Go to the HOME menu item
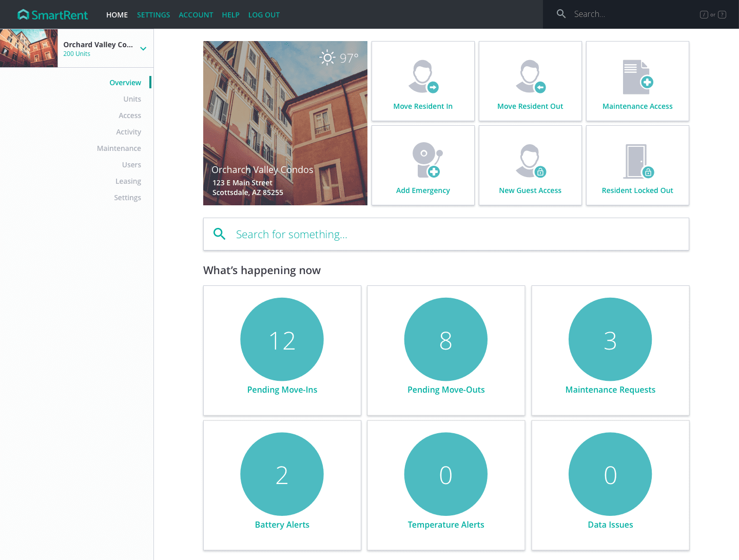Screen dimensions: 739x560 pyautogui.click(x=117, y=15)
